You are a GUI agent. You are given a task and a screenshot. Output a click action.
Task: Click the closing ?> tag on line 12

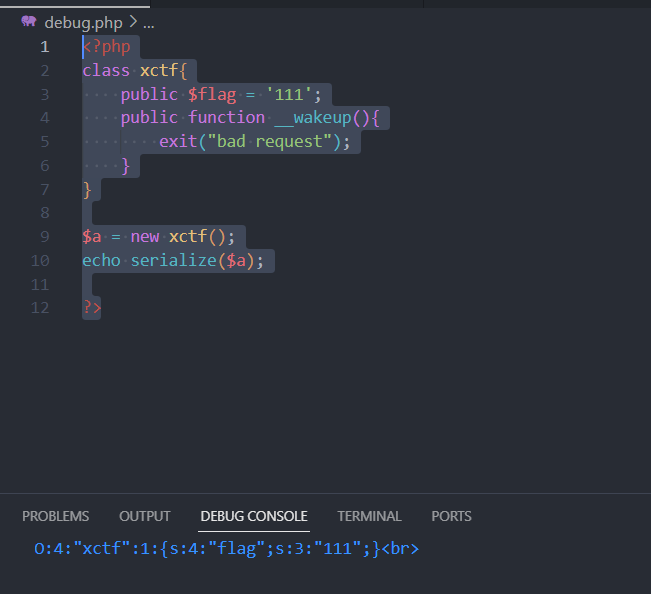pyautogui.click(x=91, y=308)
